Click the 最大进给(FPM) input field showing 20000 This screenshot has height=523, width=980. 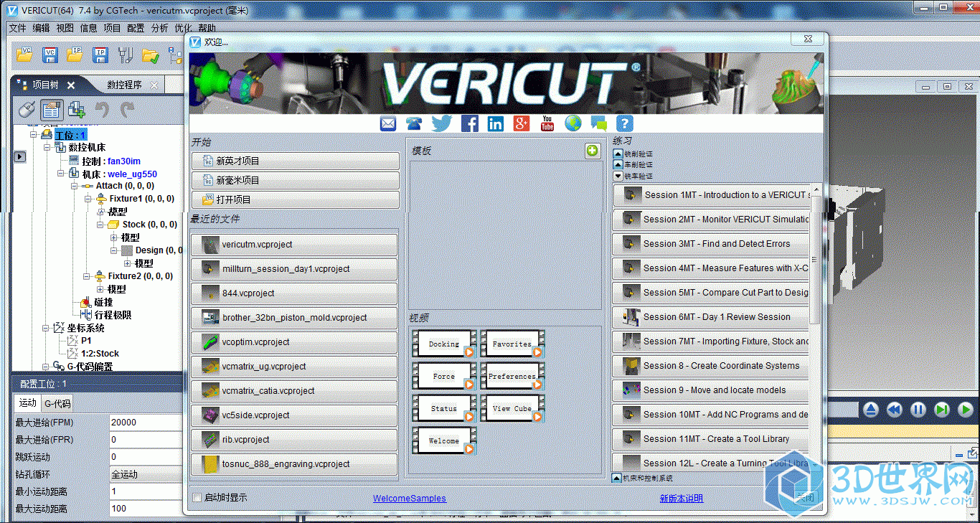coord(146,422)
